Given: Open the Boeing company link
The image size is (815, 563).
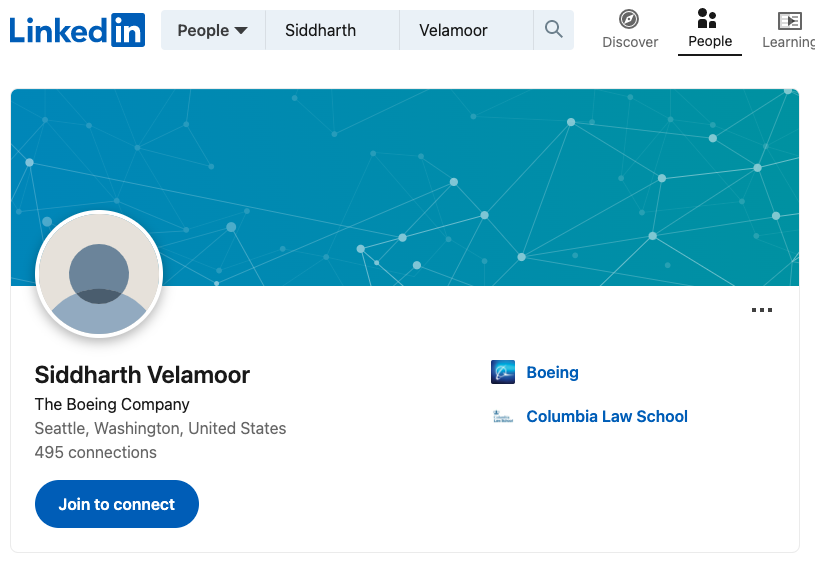Looking at the screenshot, I should pos(552,373).
